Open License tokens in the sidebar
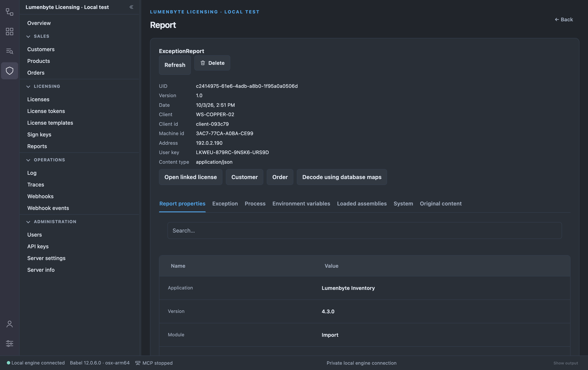 coord(46,111)
